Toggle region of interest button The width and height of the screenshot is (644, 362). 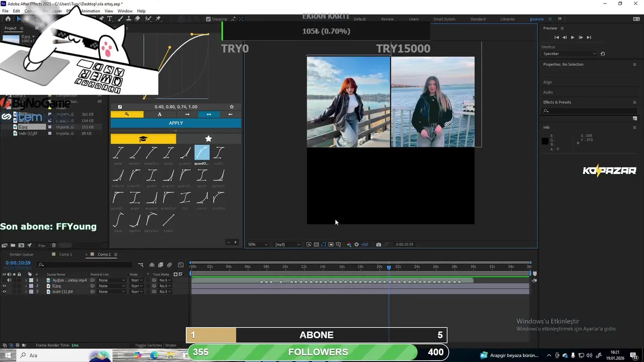[331, 244]
